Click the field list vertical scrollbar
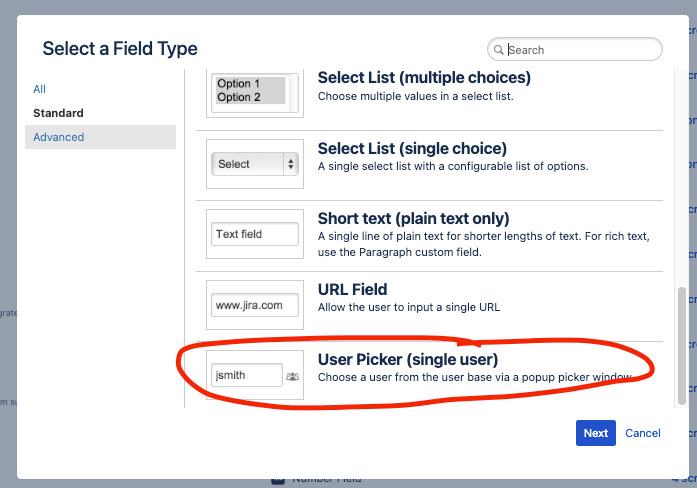This screenshot has height=488, width=697. tap(683, 340)
